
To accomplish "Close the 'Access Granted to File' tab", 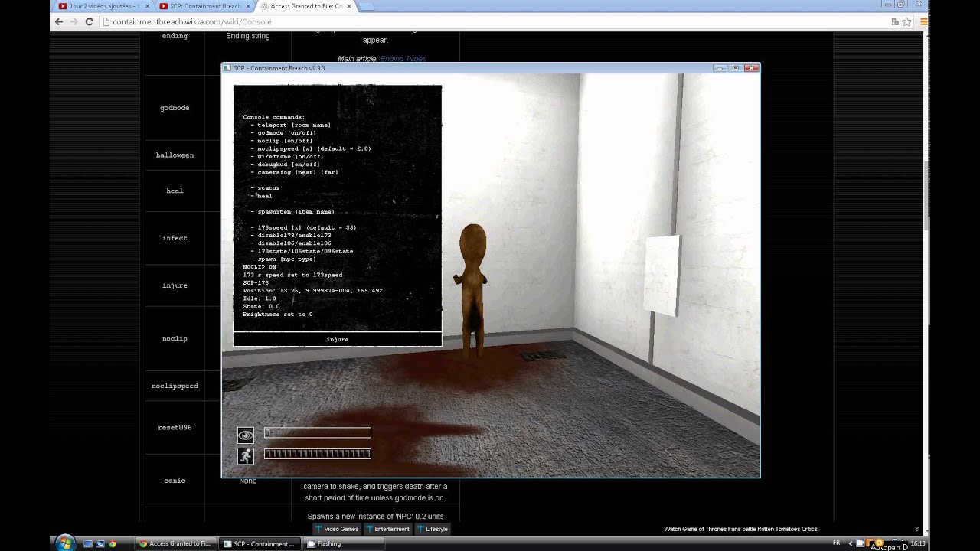I will coord(348,6).
